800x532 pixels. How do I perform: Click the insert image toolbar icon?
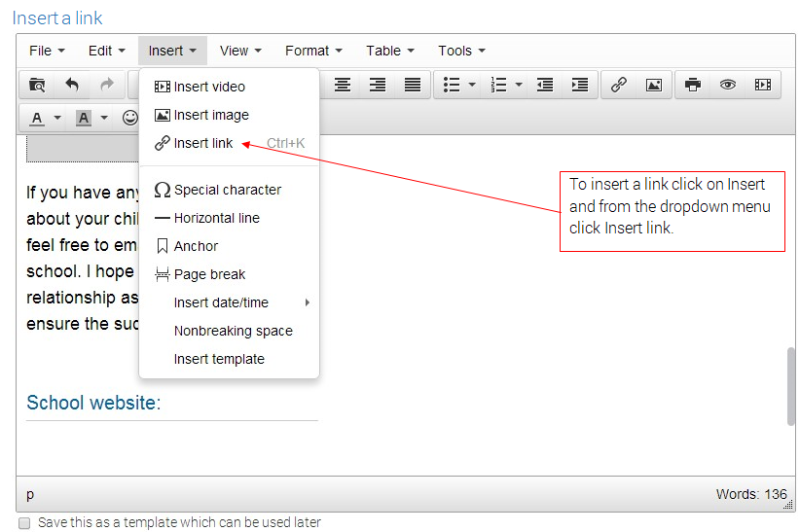(x=653, y=85)
